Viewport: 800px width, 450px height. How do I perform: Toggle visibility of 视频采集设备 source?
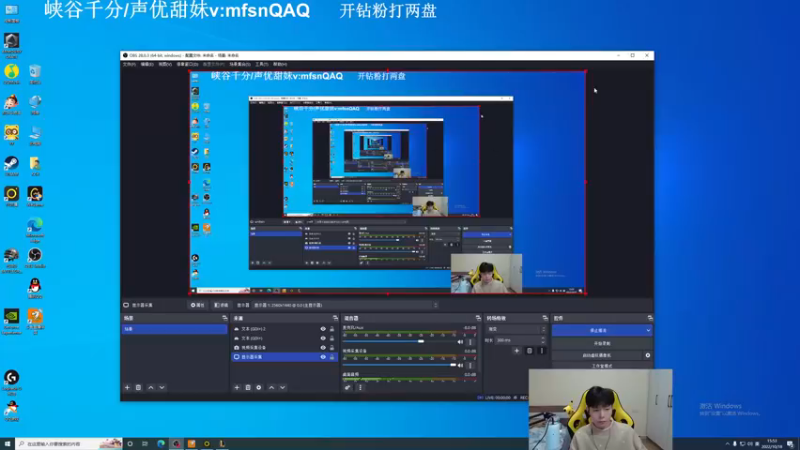click(323, 347)
